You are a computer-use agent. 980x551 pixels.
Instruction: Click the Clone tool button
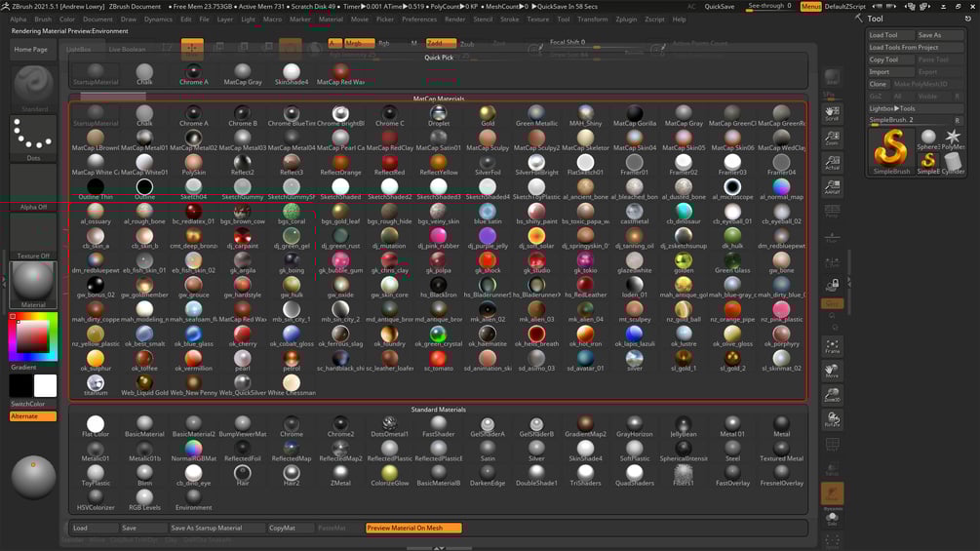879,84
